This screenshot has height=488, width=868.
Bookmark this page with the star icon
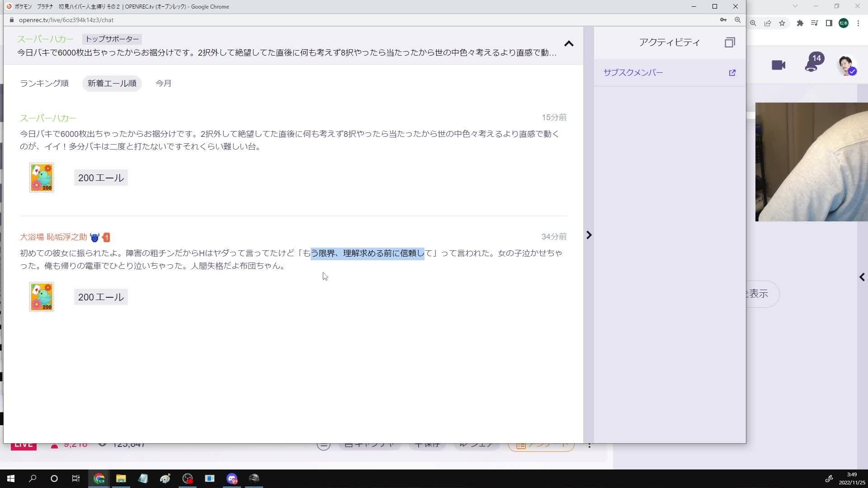(782, 23)
